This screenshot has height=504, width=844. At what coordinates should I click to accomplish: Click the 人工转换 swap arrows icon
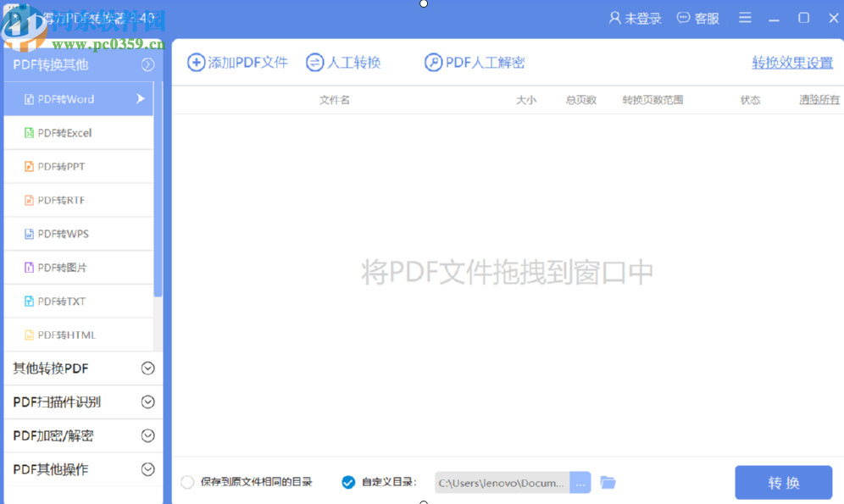(x=315, y=63)
